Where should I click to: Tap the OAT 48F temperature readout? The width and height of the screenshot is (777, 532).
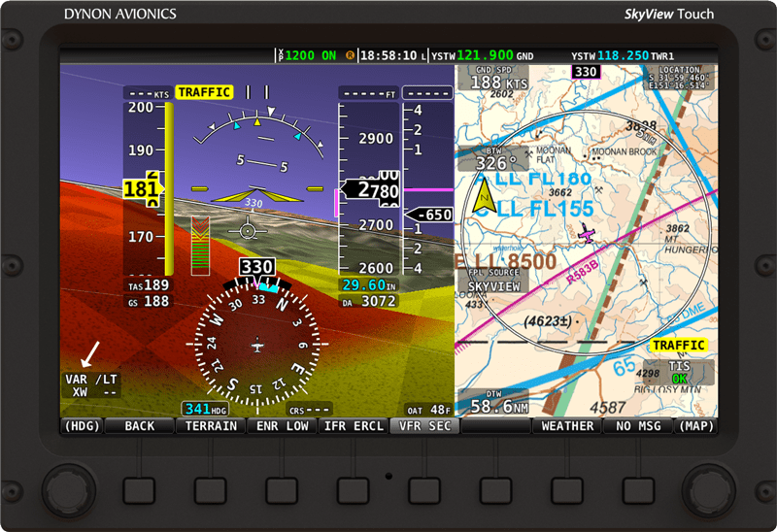(428, 410)
